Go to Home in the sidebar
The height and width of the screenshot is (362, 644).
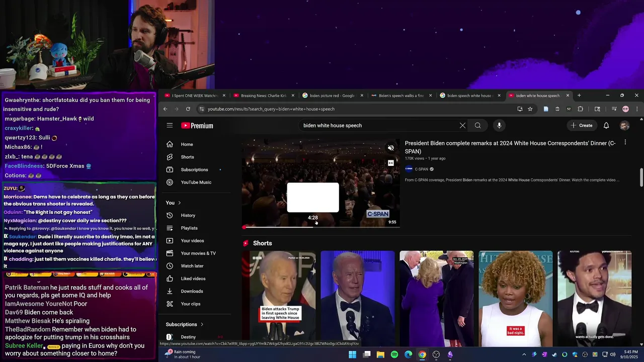196,144
